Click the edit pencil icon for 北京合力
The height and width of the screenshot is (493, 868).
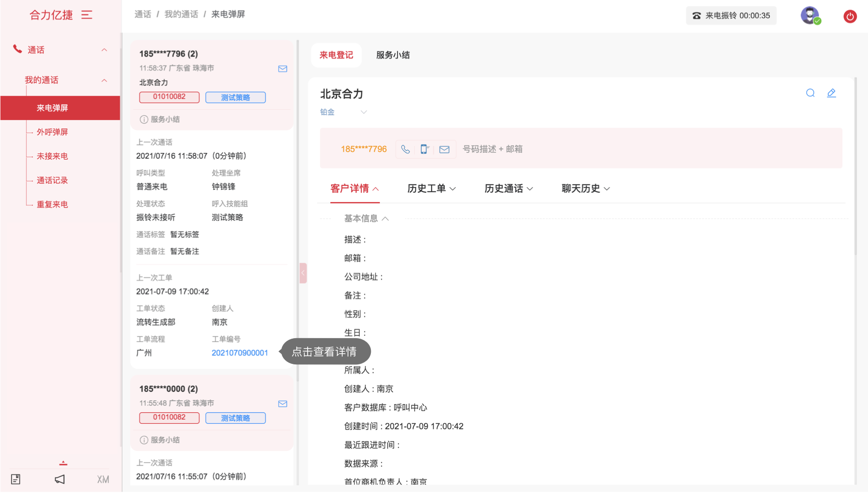831,93
